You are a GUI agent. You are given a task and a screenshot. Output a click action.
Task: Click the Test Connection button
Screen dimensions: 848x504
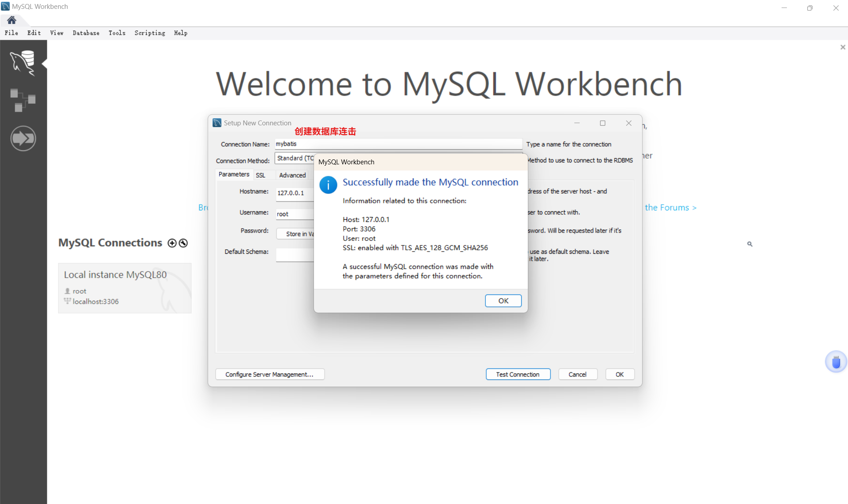(518, 374)
